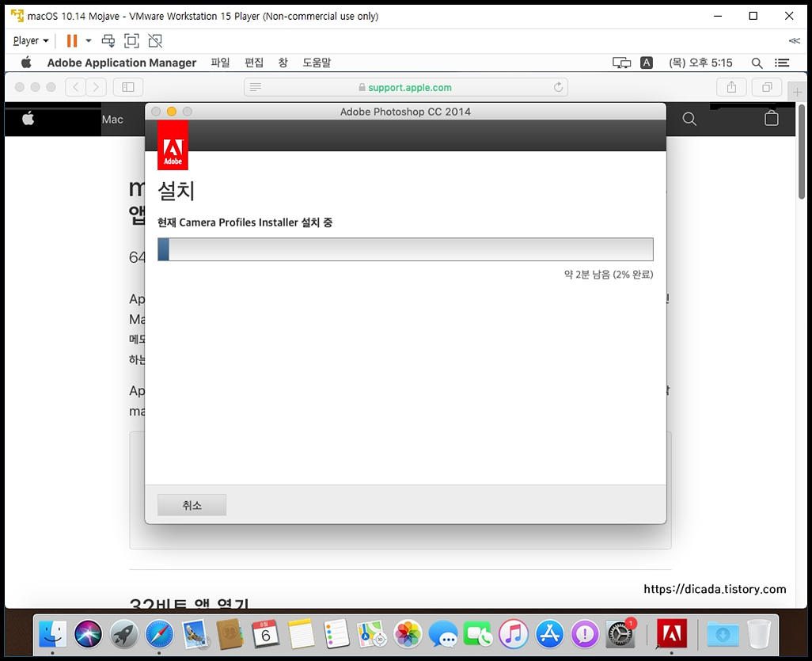This screenshot has width=812, height=661.
Task: Open Contacts book icon in Dock
Action: click(230, 634)
